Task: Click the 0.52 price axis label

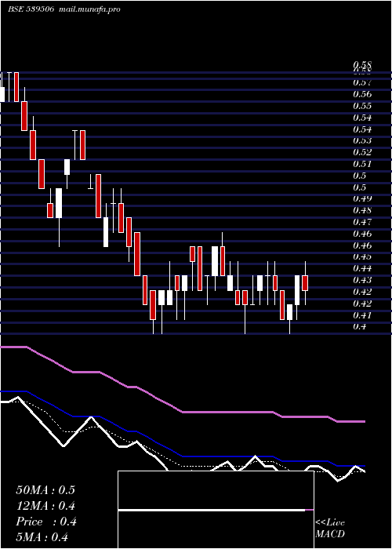Action: [x=362, y=152]
